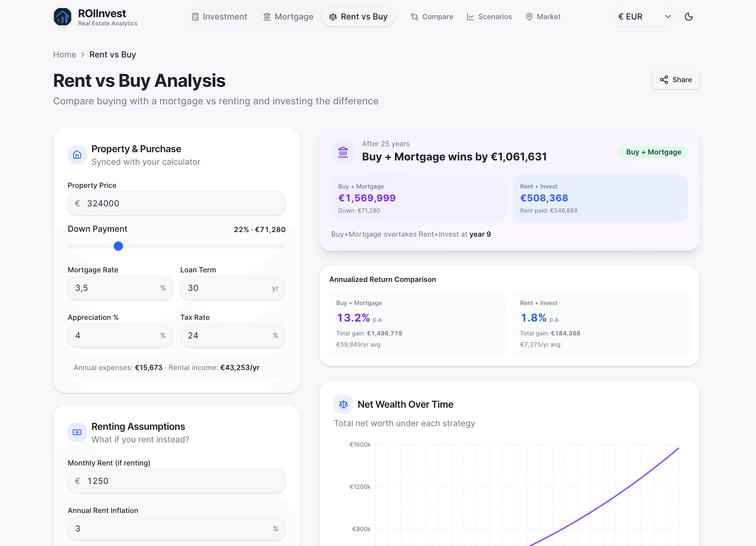Click the €508,368 Rent + Invest value
This screenshot has width=756, height=546.
(544, 198)
